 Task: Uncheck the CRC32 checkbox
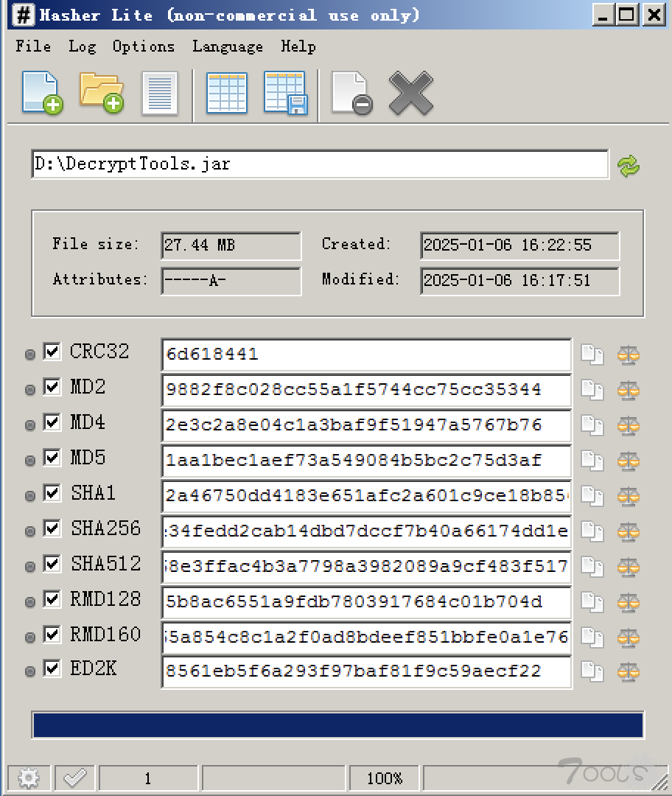52,352
